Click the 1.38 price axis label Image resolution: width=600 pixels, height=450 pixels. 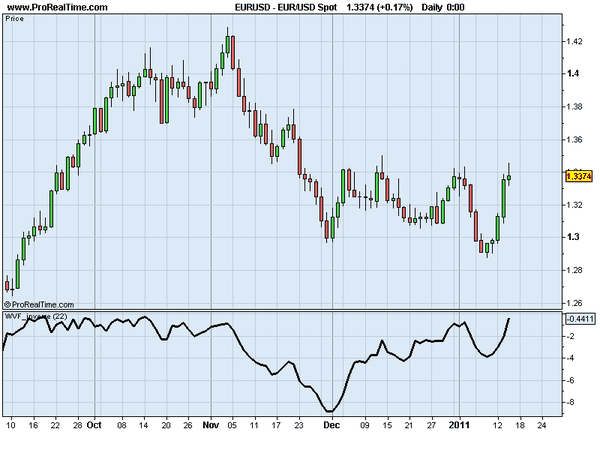pos(575,106)
